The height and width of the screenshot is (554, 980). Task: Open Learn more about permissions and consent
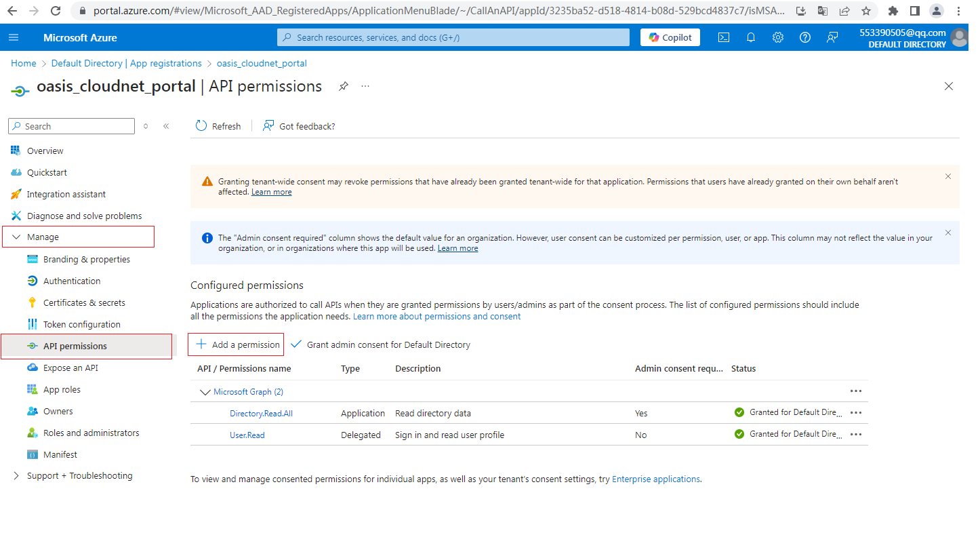(x=437, y=317)
